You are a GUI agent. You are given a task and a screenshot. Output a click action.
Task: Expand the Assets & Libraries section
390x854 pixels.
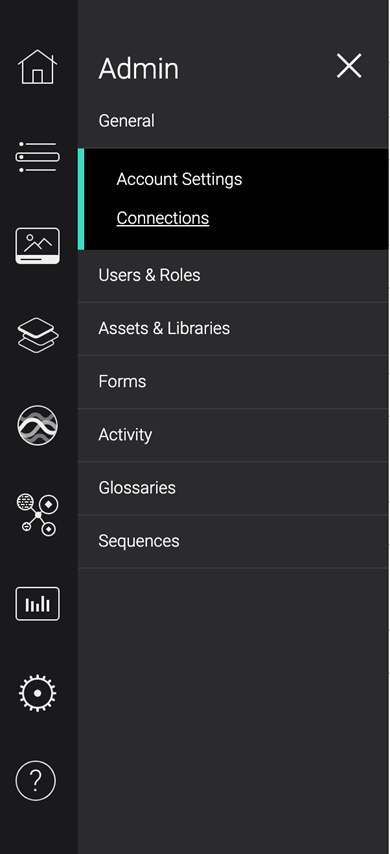click(x=233, y=328)
